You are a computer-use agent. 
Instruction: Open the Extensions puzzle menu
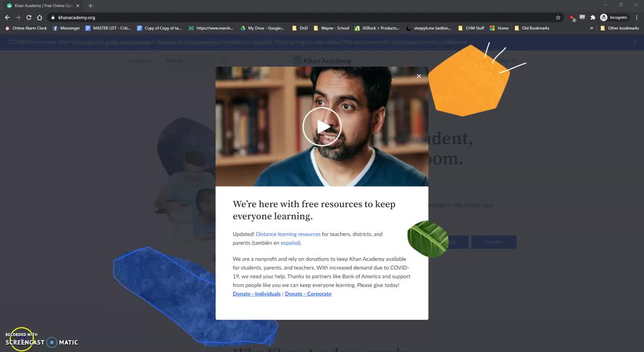[x=593, y=17]
